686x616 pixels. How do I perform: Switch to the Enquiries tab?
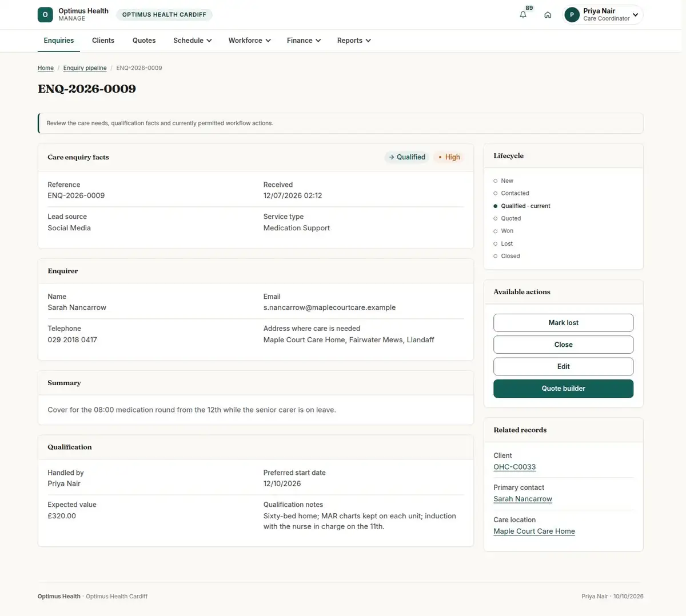59,41
